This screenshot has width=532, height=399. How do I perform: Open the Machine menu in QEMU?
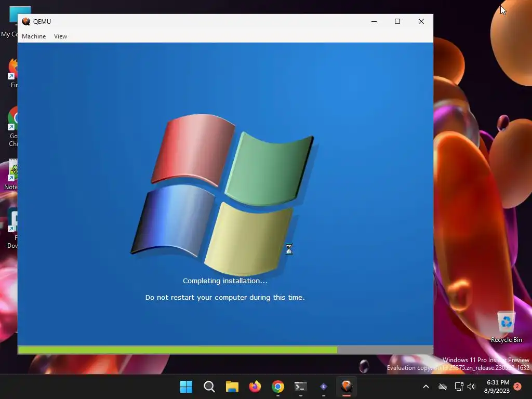tap(34, 36)
